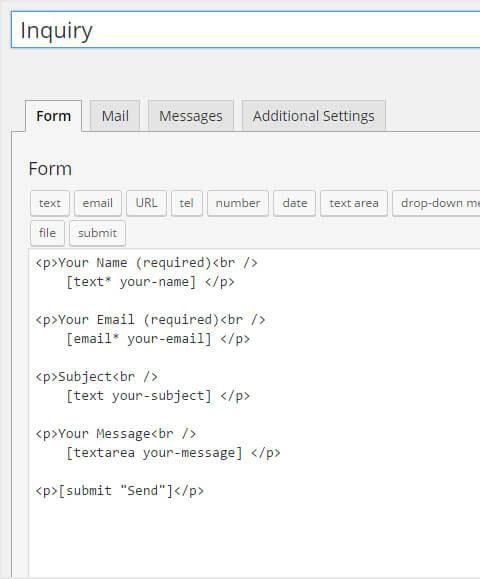
Task: Click the file tag generator button
Action: (47, 233)
